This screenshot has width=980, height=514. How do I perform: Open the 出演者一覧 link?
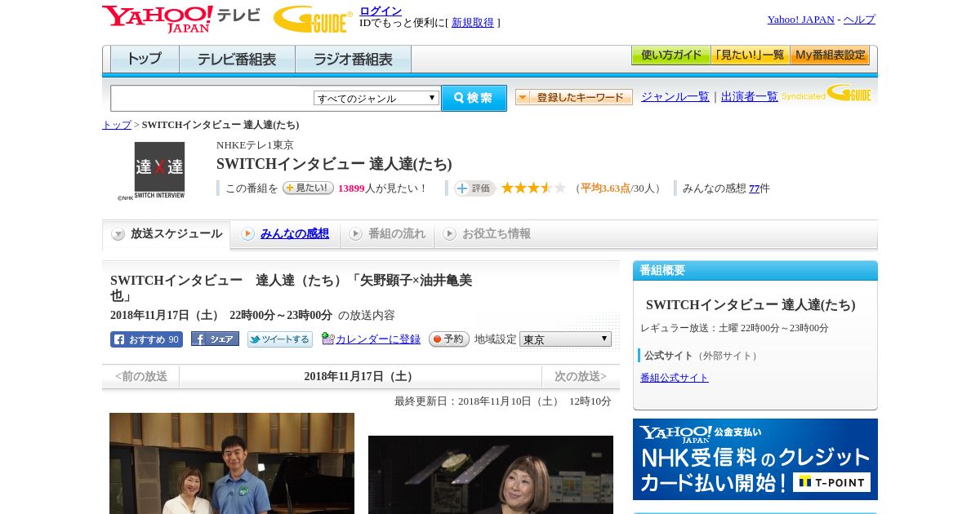click(750, 96)
